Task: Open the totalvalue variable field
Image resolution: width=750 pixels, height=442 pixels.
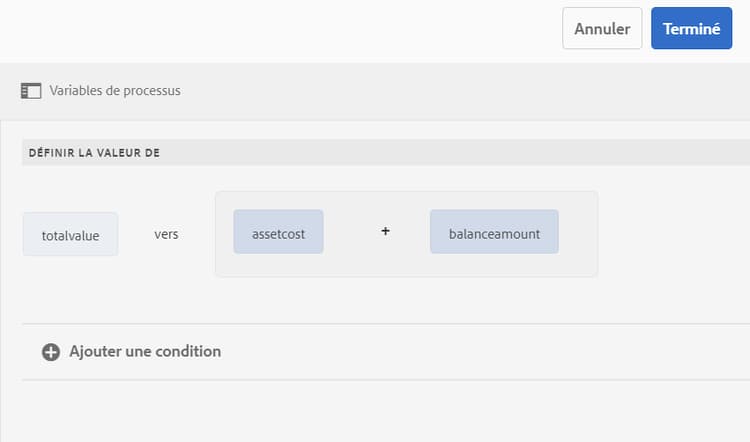Action: point(70,234)
